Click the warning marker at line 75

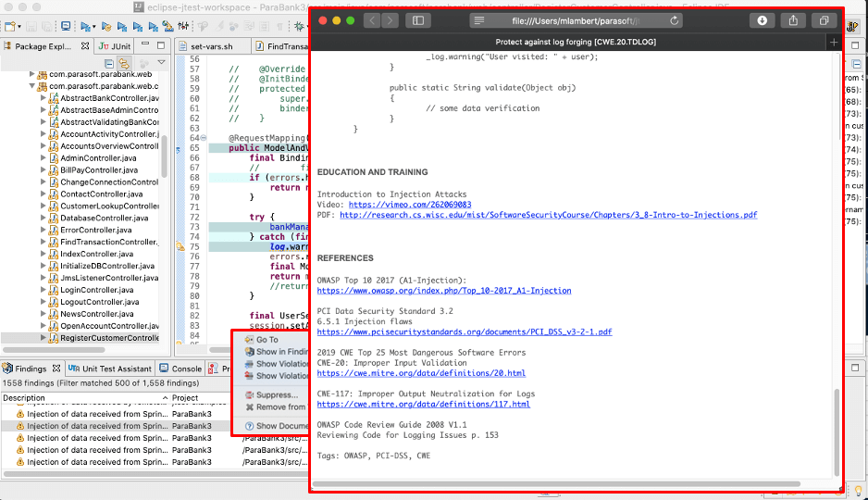tap(180, 246)
